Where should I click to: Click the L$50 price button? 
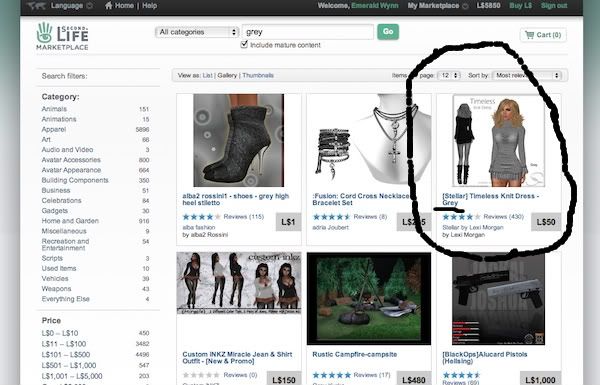coord(546,222)
